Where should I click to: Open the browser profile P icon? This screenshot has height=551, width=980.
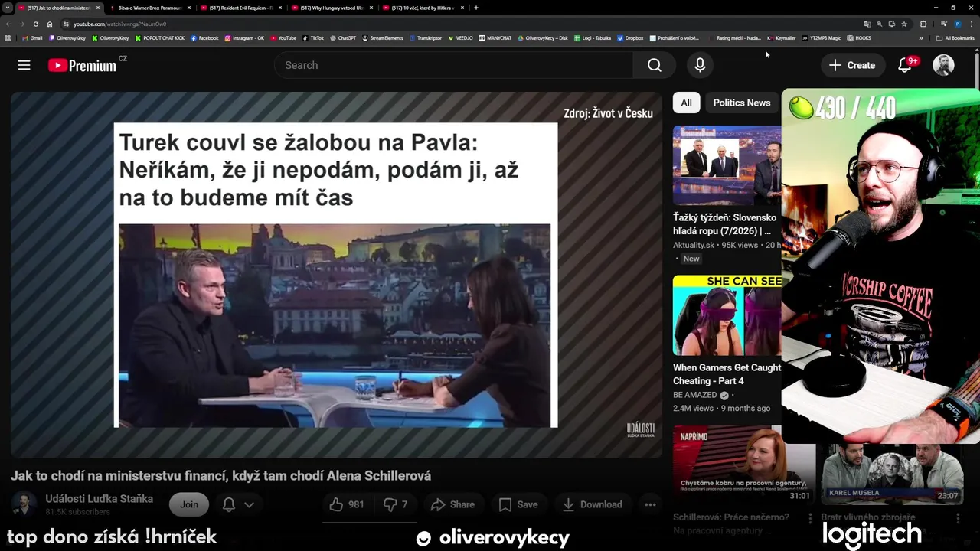(957, 24)
